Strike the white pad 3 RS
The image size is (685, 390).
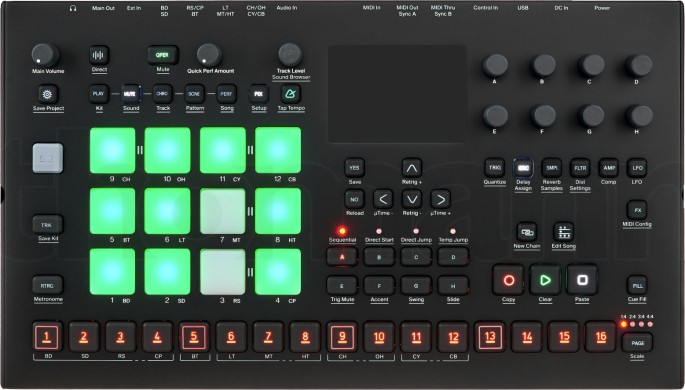click(223, 272)
